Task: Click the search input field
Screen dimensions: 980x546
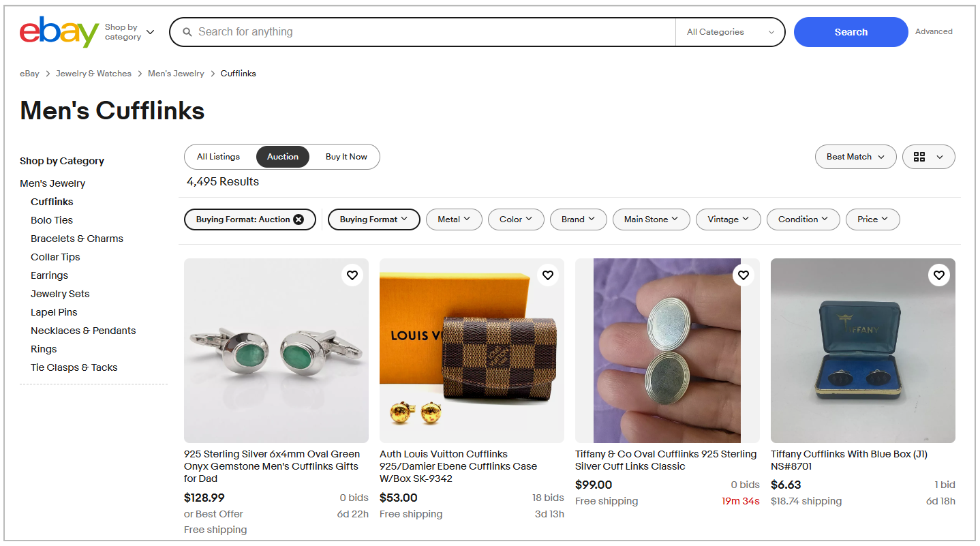Action: tap(423, 31)
